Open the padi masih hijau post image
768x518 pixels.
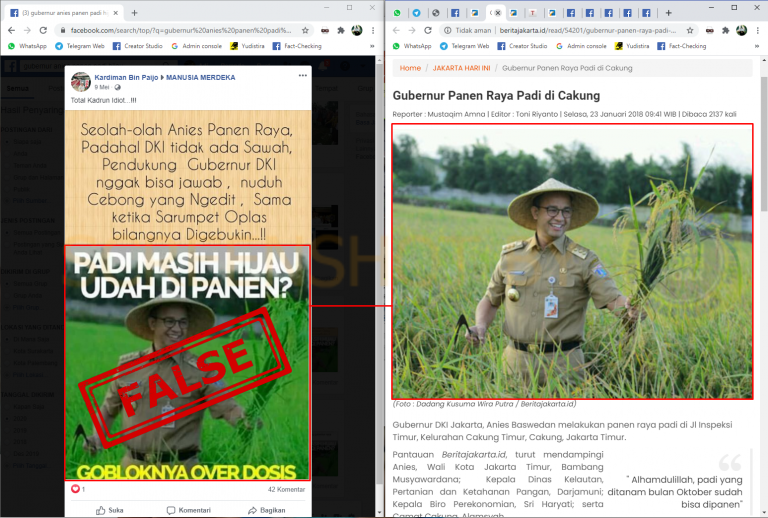coord(187,362)
